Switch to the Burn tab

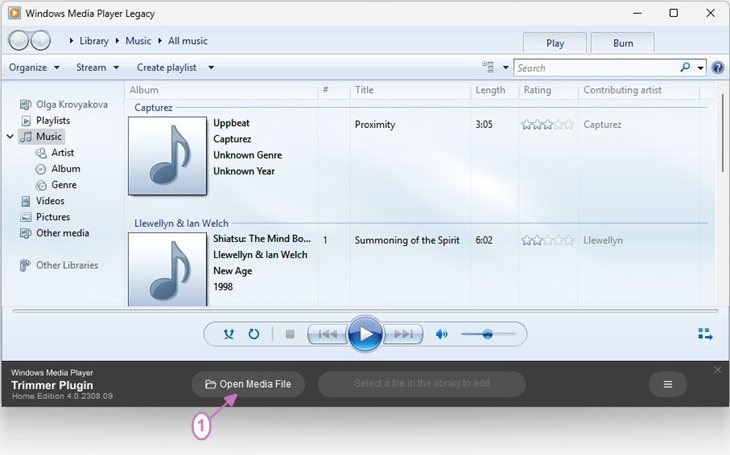[x=623, y=43]
